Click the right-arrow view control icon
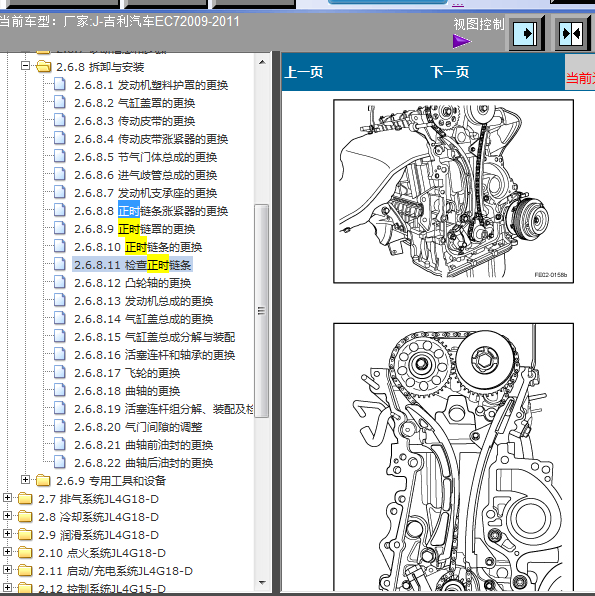Viewport: 595px width, 596px height. [526, 33]
